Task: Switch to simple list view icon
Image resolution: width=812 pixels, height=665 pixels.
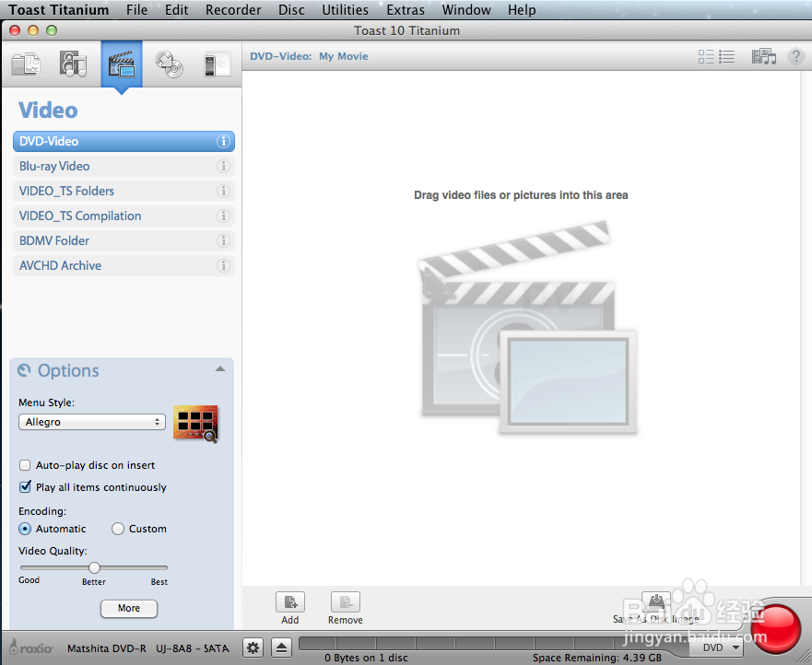Action: click(727, 56)
